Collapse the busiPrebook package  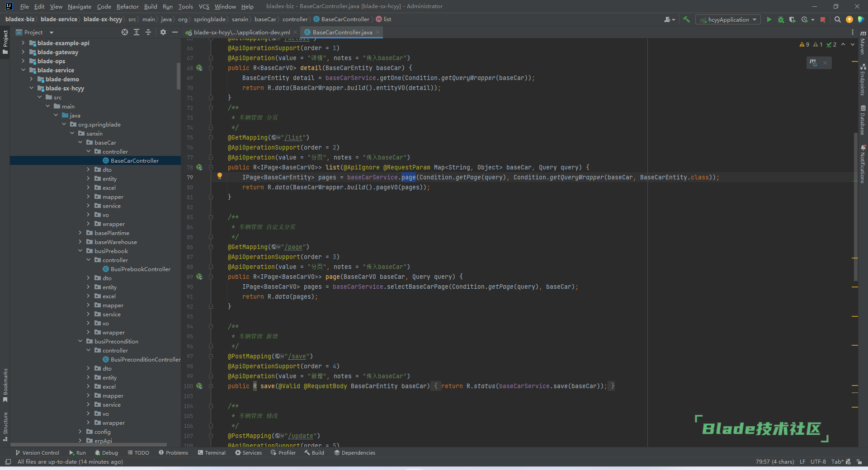coord(80,251)
